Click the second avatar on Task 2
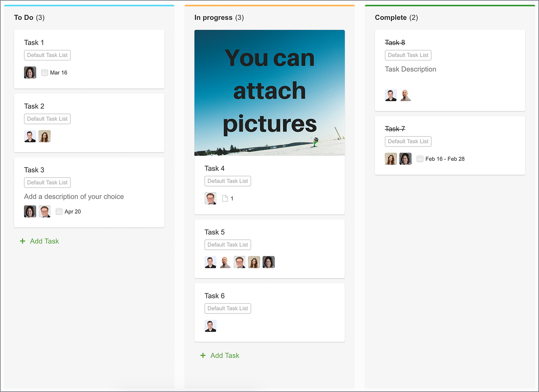 point(45,136)
